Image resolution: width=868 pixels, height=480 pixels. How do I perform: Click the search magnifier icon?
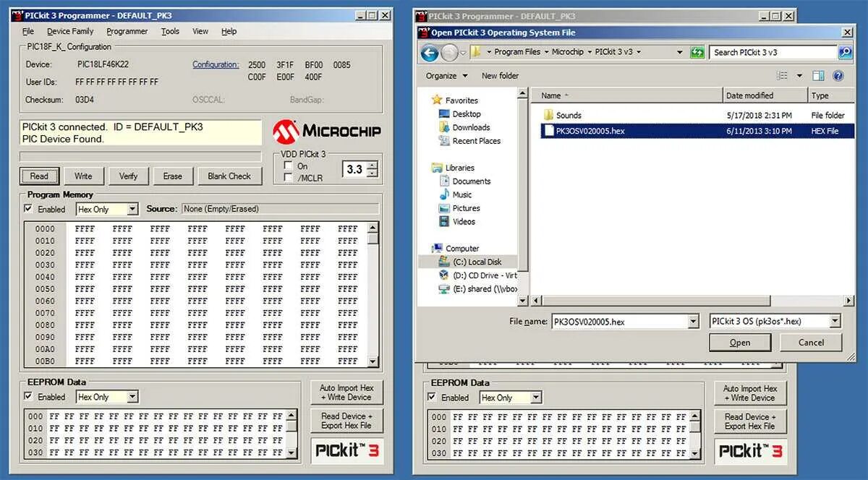pos(845,52)
